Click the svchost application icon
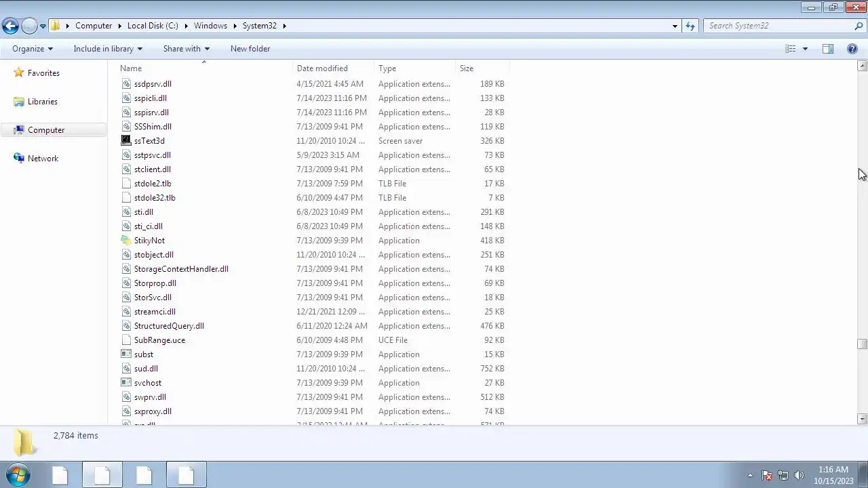 tap(126, 383)
